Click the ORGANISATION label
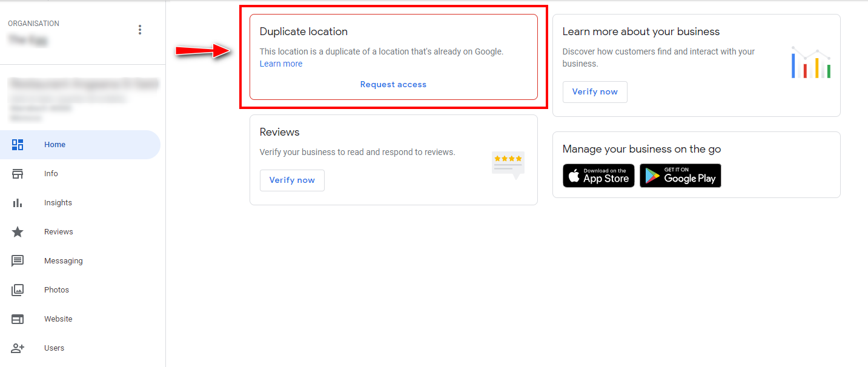868x367 pixels. [33, 24]
